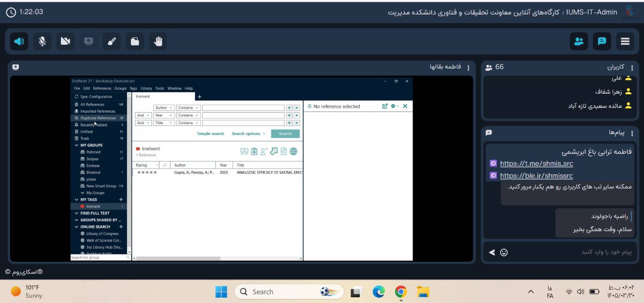The height and width of the screenshot is (303, 644).
Task: Expand the FIND FULL TEXT section
Action: 77,213
